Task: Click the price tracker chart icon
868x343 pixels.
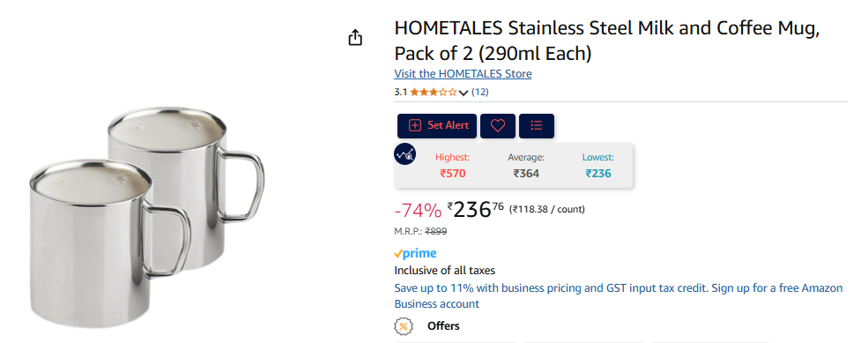Action: click(404, 154)
